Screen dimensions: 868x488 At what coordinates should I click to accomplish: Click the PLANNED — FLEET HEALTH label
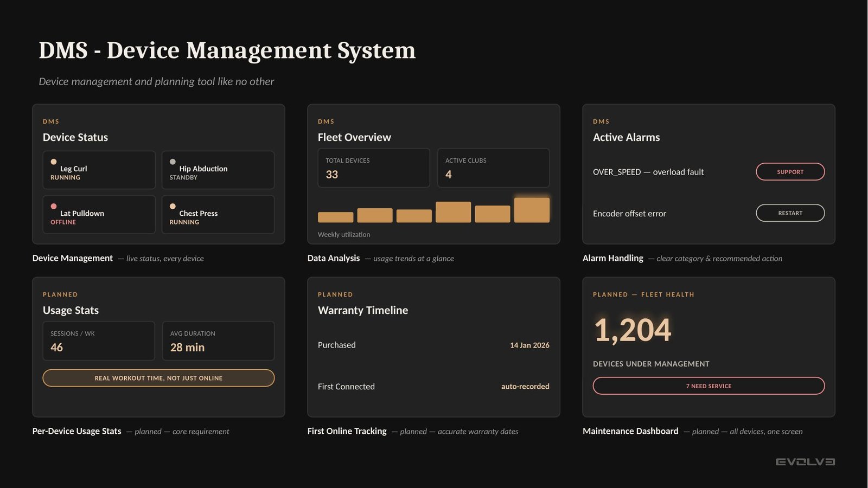tap(643, 294)
